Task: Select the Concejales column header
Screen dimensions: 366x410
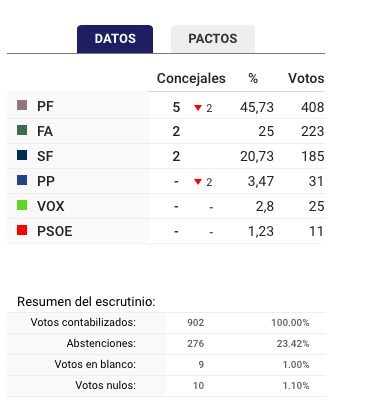Action: pyautogui.click(x=191, y=79)
